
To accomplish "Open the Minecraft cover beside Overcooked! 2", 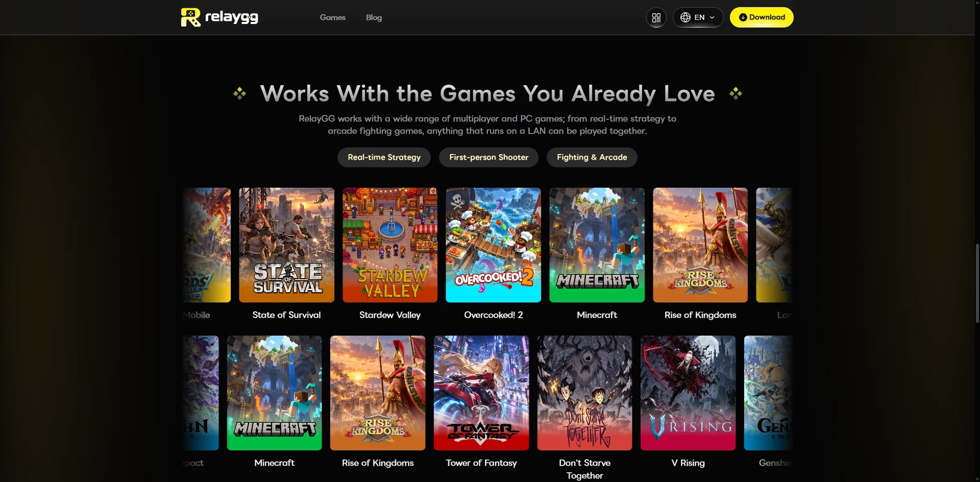I will point(597,245).
